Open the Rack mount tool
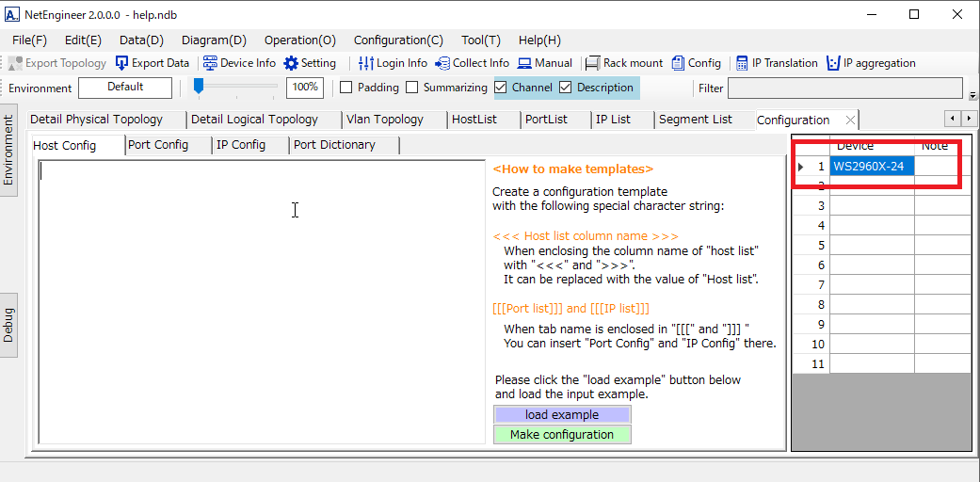This screenshot has width=980, height=482. point(592,63)
